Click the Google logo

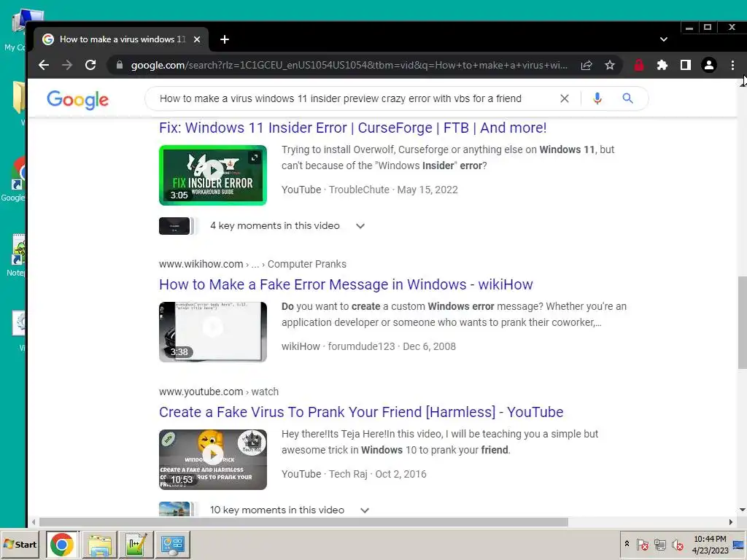[x=77, y=99]
